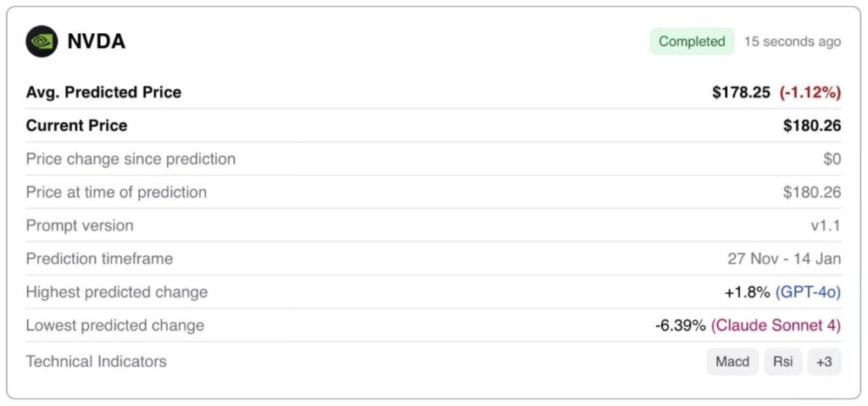Screen dimensions: 868x406
Task: Click the 27 Nov - 14 Jan timeframe
Action: pos(784,259)
